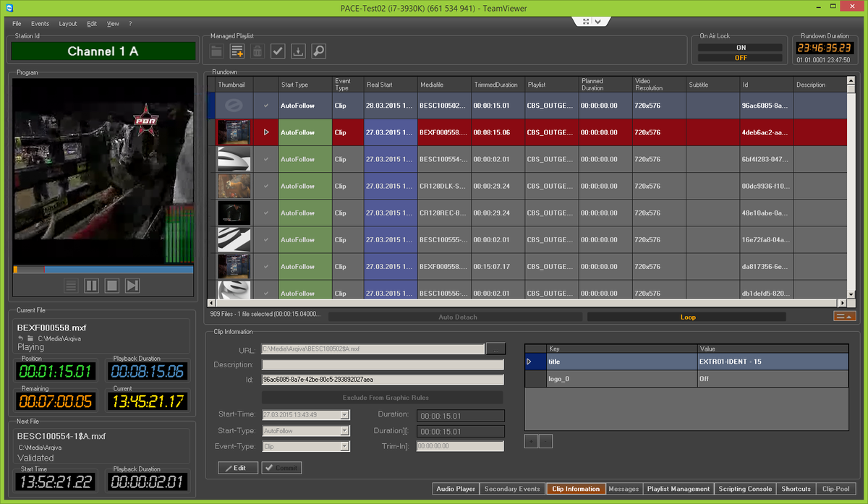This screenshot has width=868, height=504.
Task: Switch to the Messages tab
Action: [624, 489]
